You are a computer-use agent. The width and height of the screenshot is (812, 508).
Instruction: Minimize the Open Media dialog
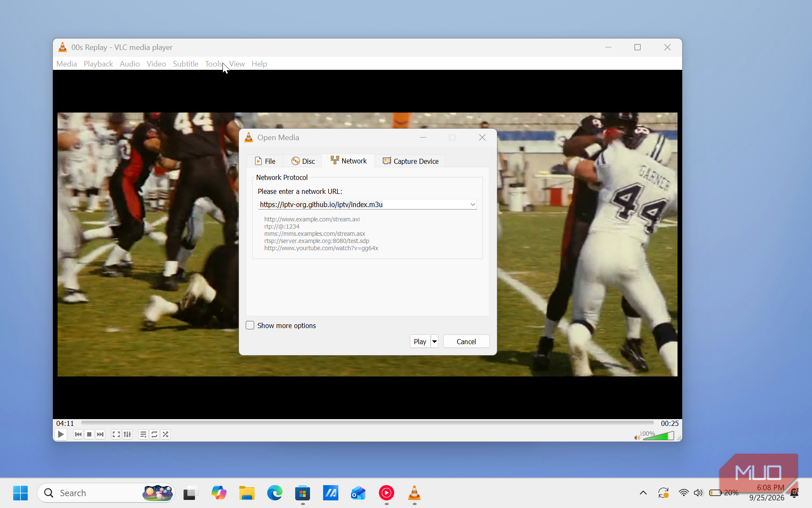point(423,138)
